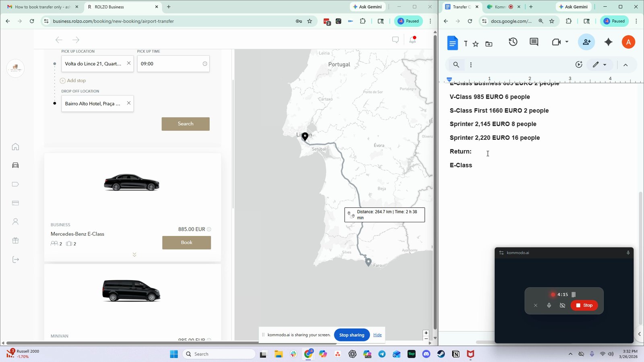Switch to the ROLZO Business tab
The height and width of the screenshot is (362, 644).
(x=123, y=7)
